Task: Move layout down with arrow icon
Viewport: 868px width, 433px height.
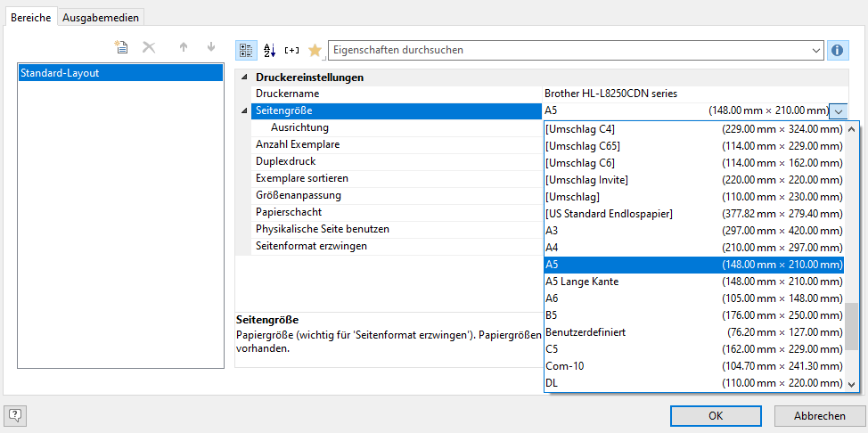Action: click(x=211, y=47)
